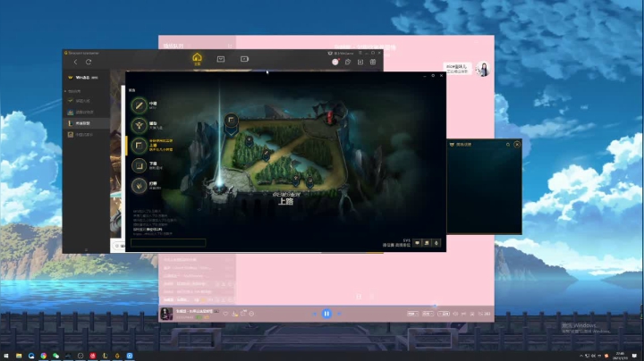Open the album cover thumbnail in player
Screen dimensions: 644x361
click(166, 314)
